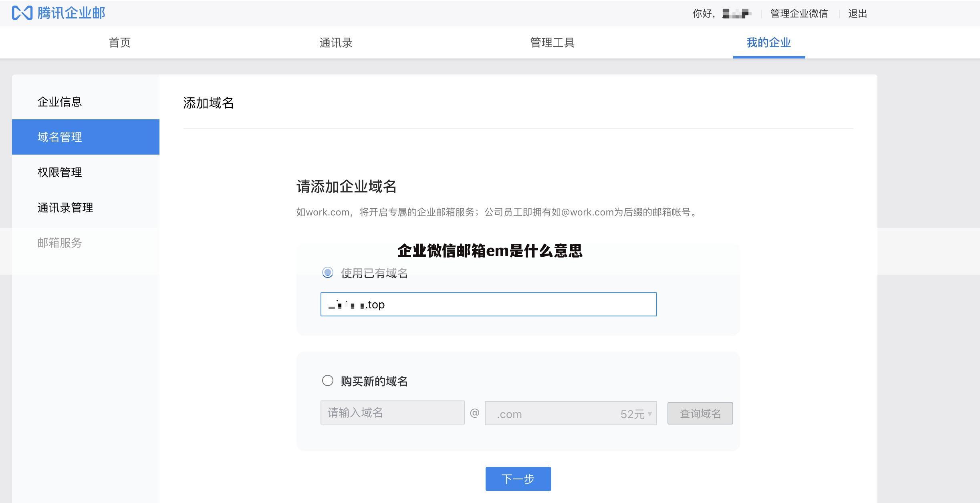This screenshot has width=980, height=503.
Task: Open 权限管理 in the sidebar
Action: [86, 172]
